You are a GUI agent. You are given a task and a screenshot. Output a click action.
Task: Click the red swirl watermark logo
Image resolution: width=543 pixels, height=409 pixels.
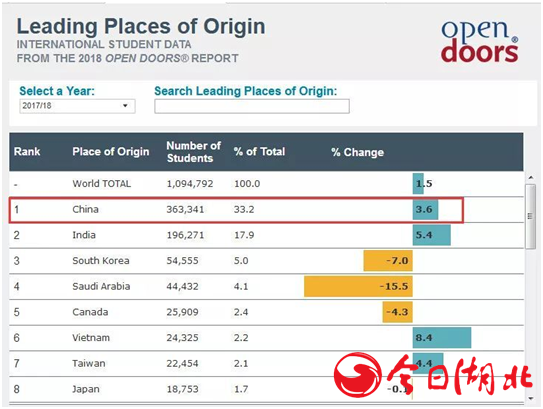coord(357,375)
